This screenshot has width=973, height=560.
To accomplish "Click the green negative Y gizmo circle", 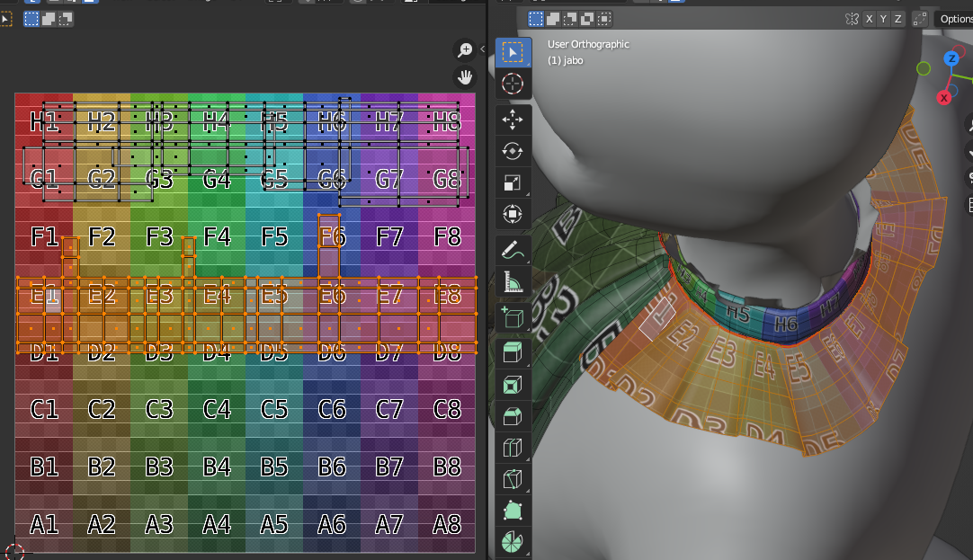I will (x=924, y=69).
